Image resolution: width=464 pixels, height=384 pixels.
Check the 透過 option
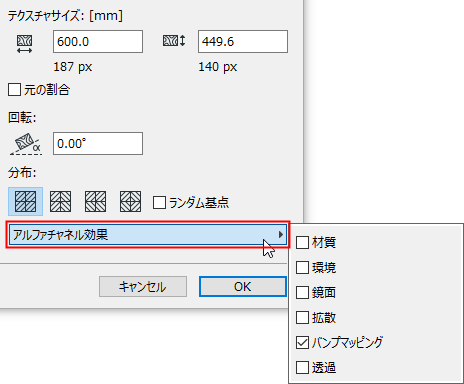tap(302, 368)
